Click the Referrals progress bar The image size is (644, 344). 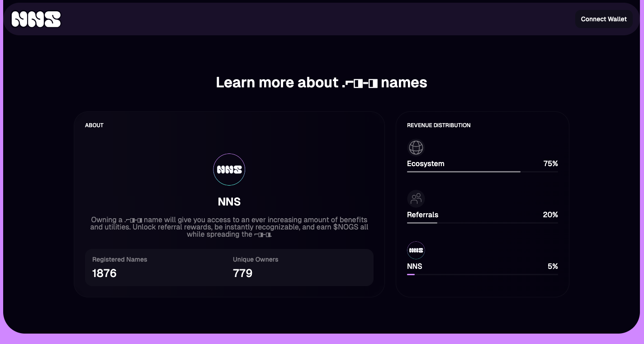pos(482,223)
